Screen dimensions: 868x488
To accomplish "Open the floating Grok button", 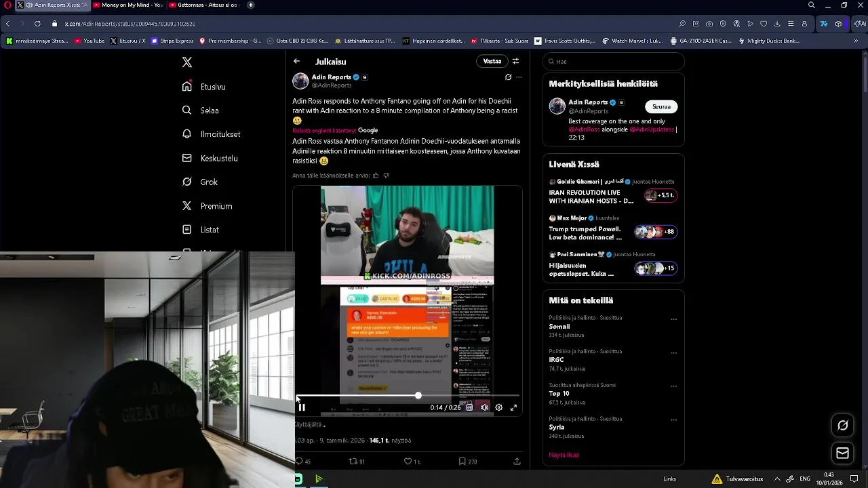I will tap(843, 426).
